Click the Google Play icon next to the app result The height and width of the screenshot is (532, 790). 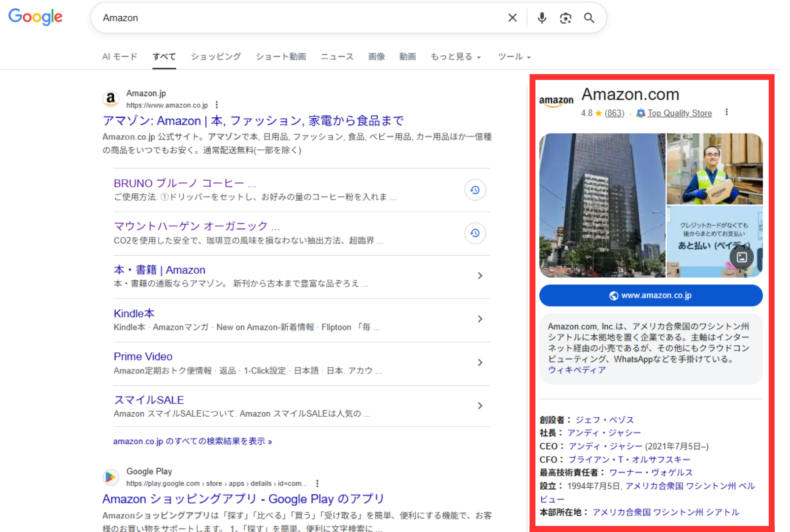(111, 477)
